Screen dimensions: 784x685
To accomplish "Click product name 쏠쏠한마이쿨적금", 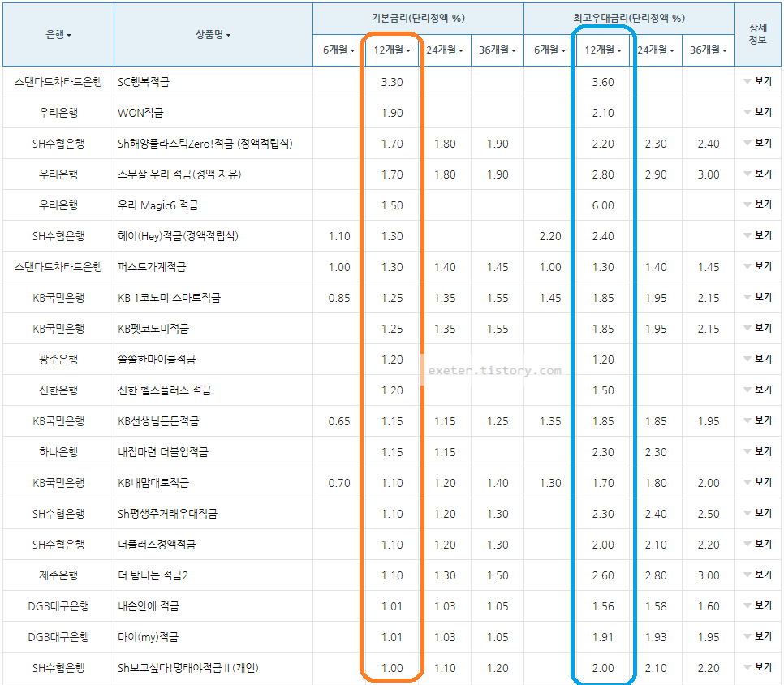I will tap(157, 360).
